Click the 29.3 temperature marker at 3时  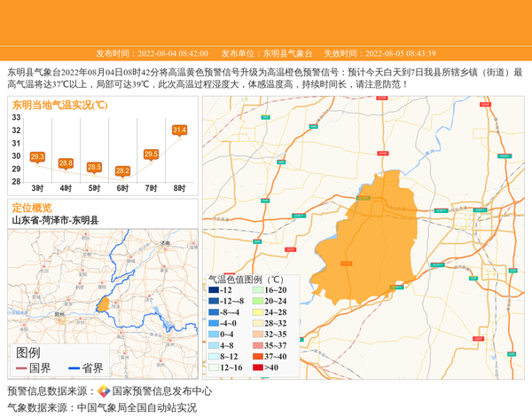tap(37, 157)
